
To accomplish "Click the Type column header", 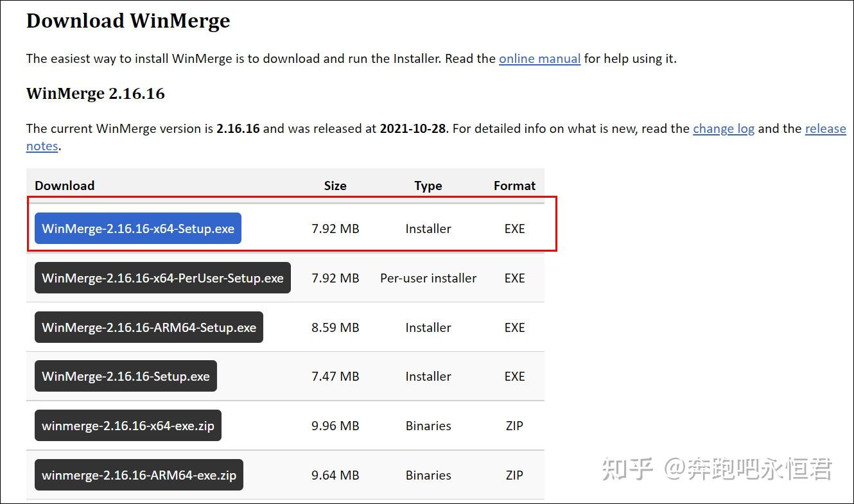I will click(428, 186).
